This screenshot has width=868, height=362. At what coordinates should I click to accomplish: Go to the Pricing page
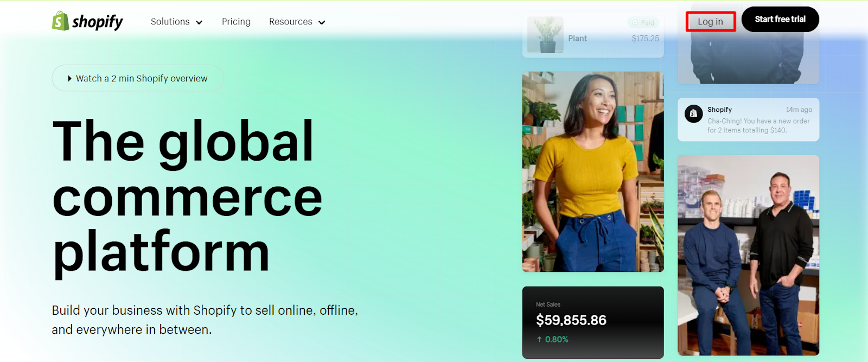(236, 22)
